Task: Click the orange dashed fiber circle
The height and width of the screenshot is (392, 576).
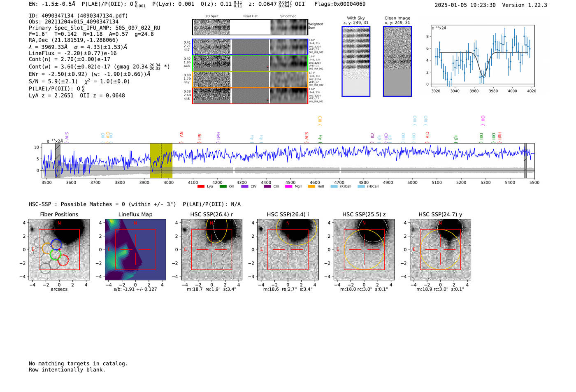Action: [48, 248]
